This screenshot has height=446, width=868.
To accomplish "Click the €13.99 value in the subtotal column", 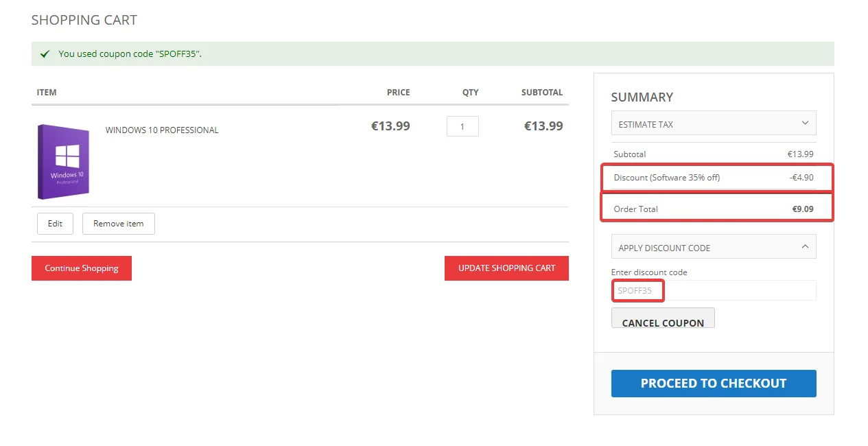I will point(543,126).
